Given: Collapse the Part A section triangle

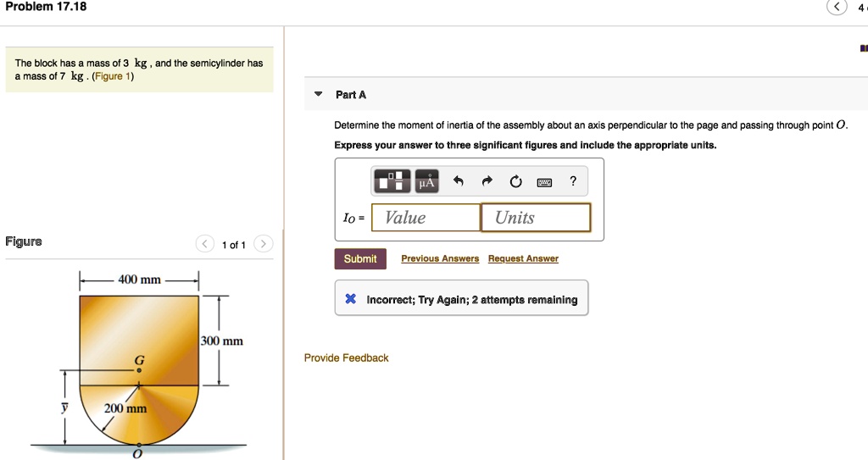Looking at the screenshot, I should tap(317, 94).
